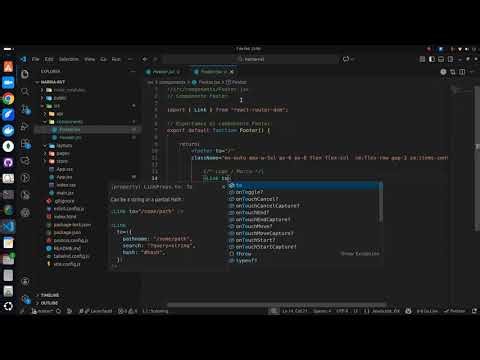
Task: Select the onTouchMove? suggestion
Action: pyautogui.click(x=304, y=226)
